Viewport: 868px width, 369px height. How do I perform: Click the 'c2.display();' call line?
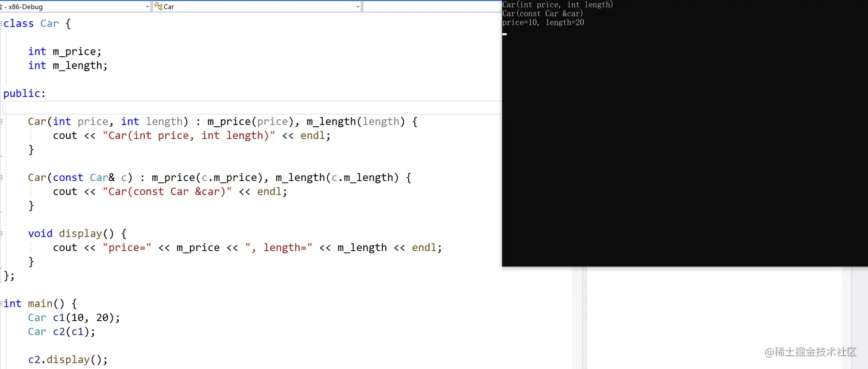point(68,360)
